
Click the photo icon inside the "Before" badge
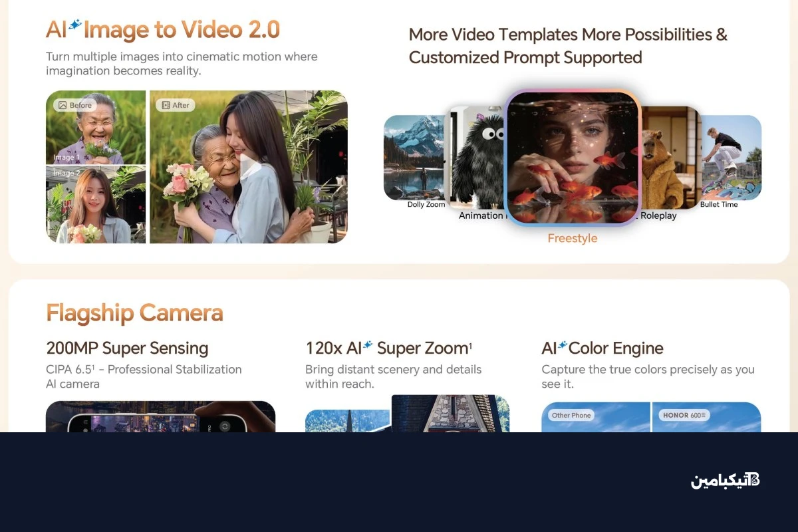click(61, 104)
